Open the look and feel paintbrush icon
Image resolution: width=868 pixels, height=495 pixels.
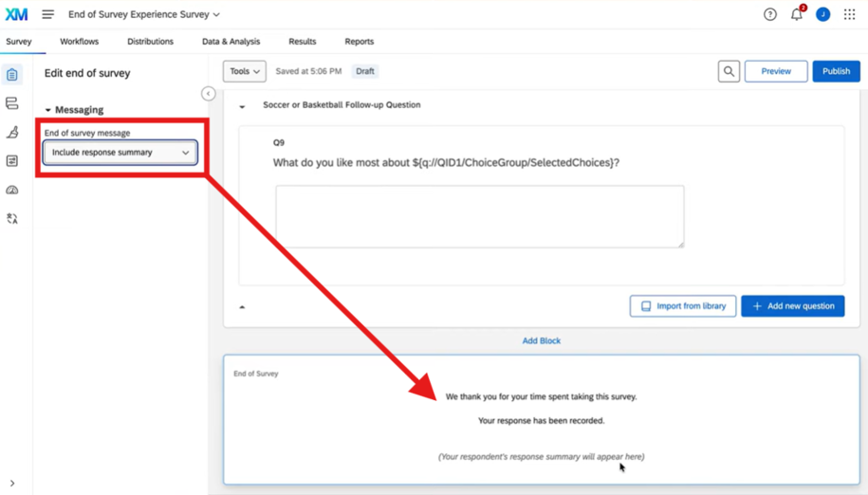12,132
